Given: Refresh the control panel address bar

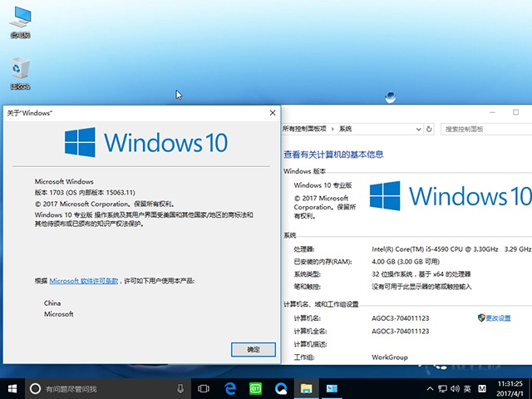Looking at the screenshot, I should click(x=429, y=129).
